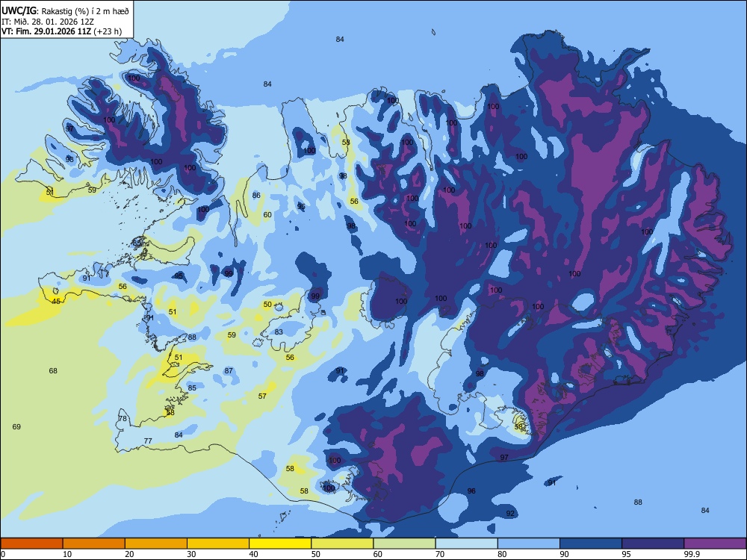Click the dark orange 0–10 legend swatch
The image size is (747, 560).
point(31,544)
